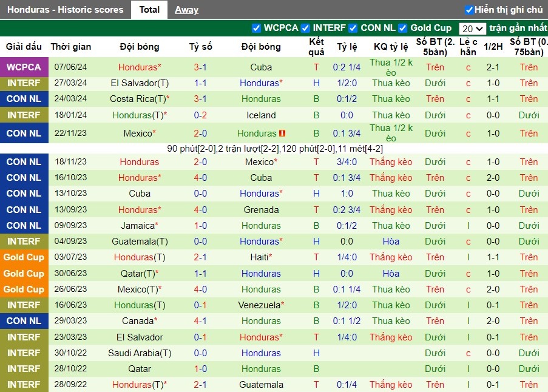Select the date 22/11/23
Viewport: 548px width, 392px height.
click(70, 133)
